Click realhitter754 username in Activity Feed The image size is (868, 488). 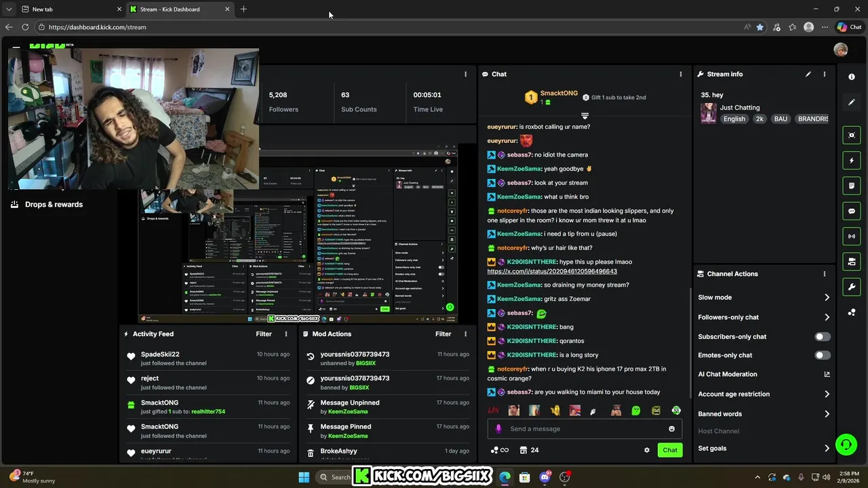point(208,411)
